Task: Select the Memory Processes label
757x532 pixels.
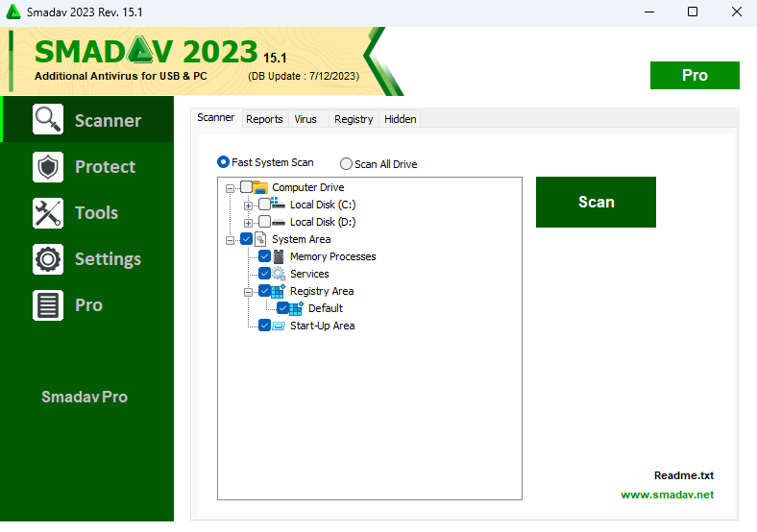Action: tap(333, 256)
